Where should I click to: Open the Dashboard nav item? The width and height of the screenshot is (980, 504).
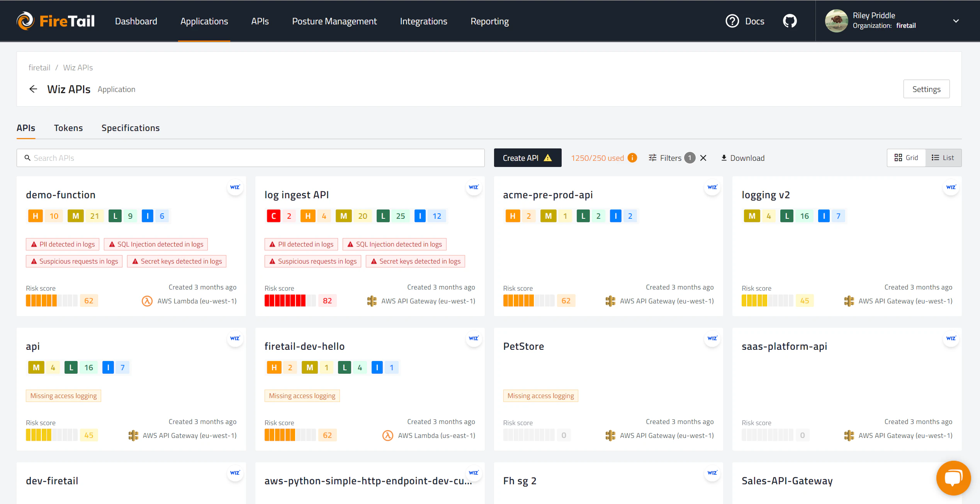point(136,21)
